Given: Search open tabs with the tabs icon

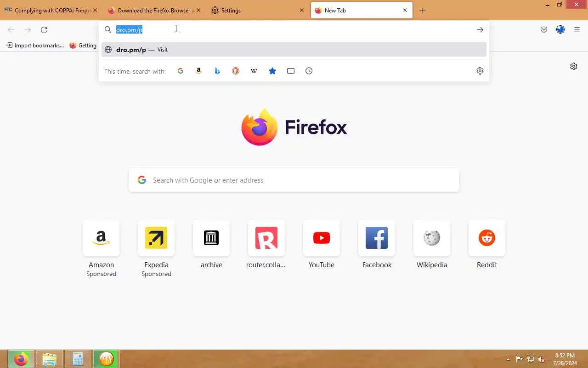Looking at the screenshot, I should pos(291,71).
